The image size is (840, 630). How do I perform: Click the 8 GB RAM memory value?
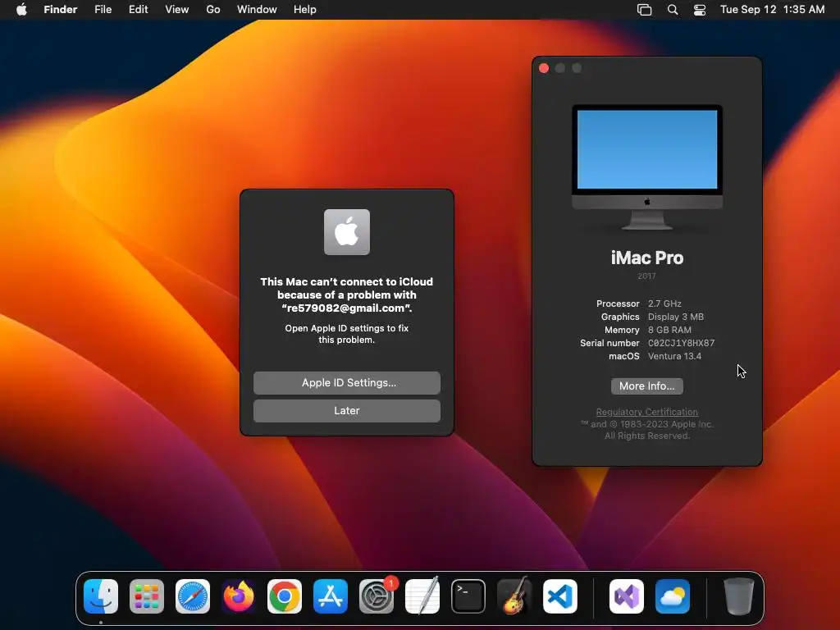tap(669, 330)
